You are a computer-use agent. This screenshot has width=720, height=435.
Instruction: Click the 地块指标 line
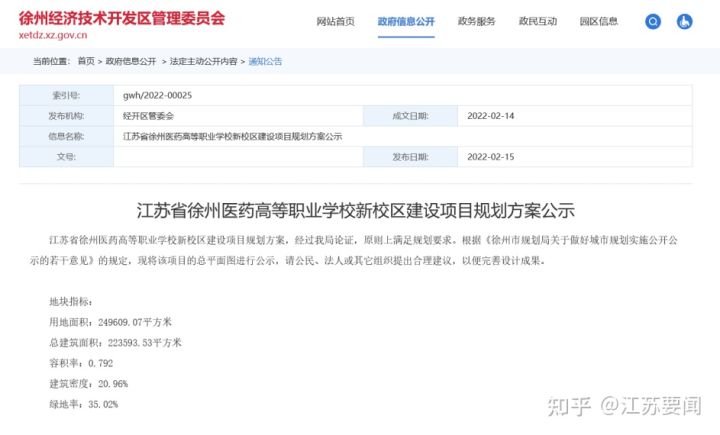pos(71,301)
